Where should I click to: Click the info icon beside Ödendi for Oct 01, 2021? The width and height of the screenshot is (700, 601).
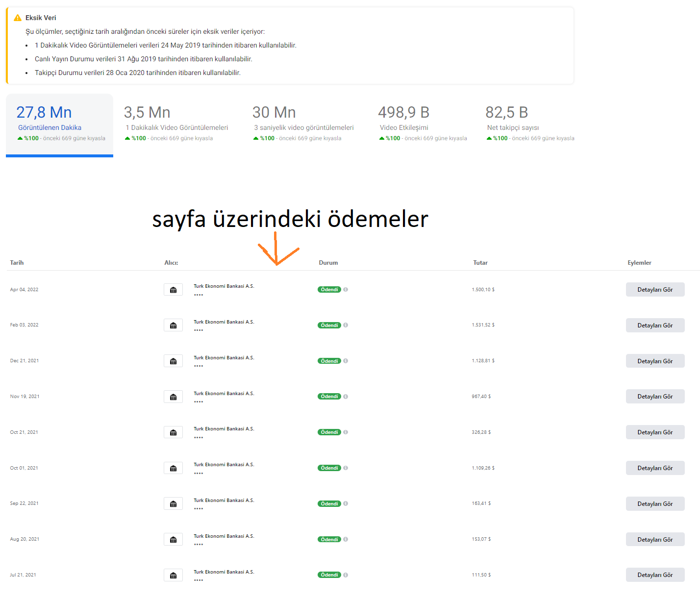[346, 468]
